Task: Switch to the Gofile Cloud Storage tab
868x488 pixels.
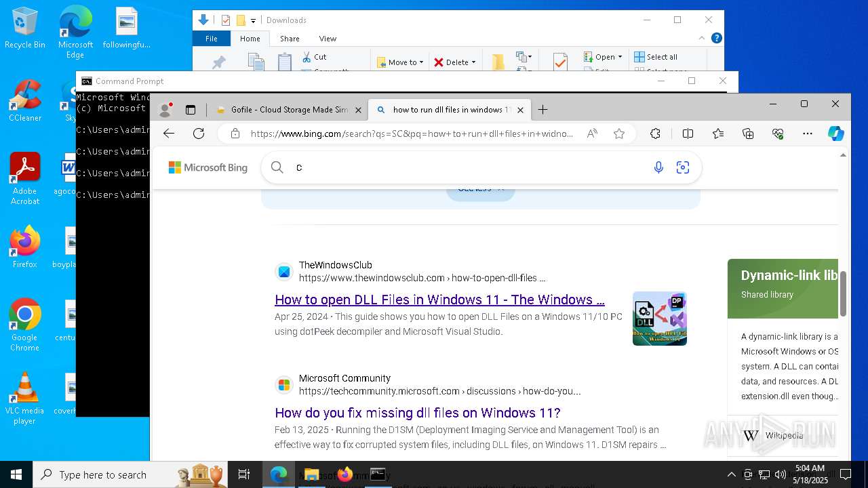Action: click(289, 110)
